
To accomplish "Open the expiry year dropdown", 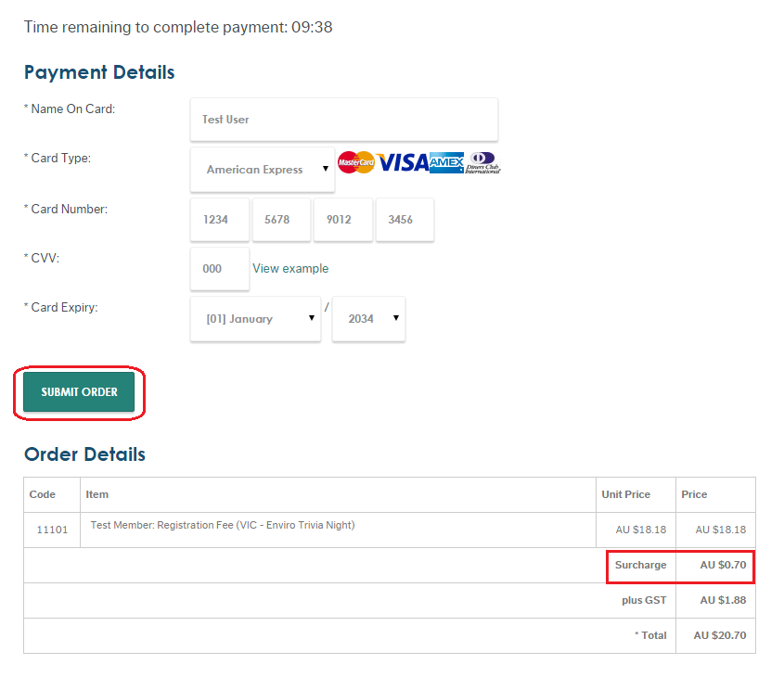I will pos(368,319).
